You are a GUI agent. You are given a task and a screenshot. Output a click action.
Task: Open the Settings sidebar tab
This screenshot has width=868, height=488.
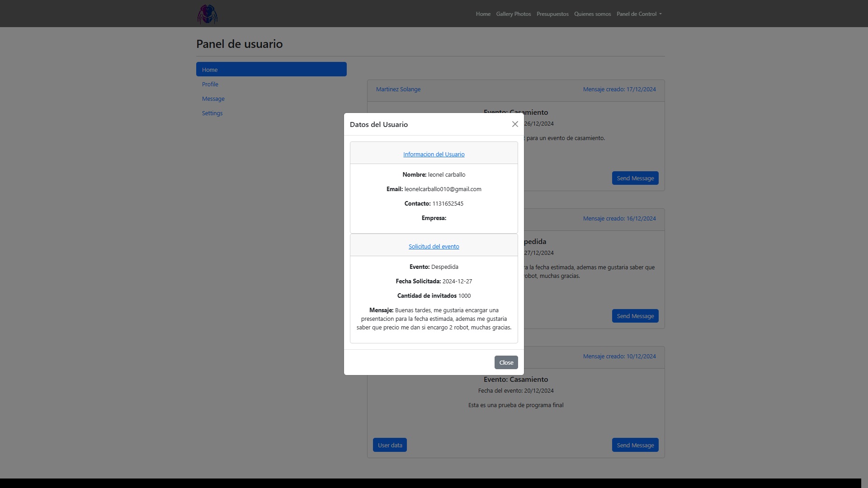click(212, 113)
